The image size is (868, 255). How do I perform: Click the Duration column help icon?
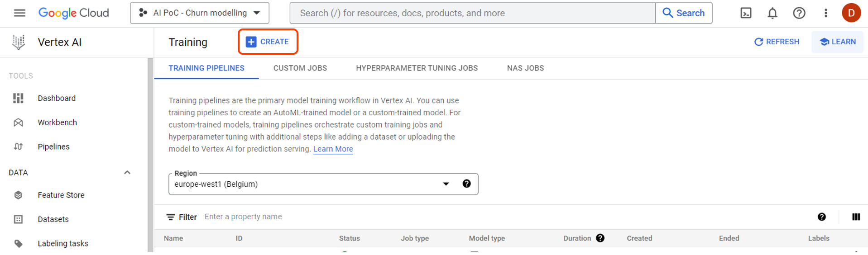click(600, 238)
